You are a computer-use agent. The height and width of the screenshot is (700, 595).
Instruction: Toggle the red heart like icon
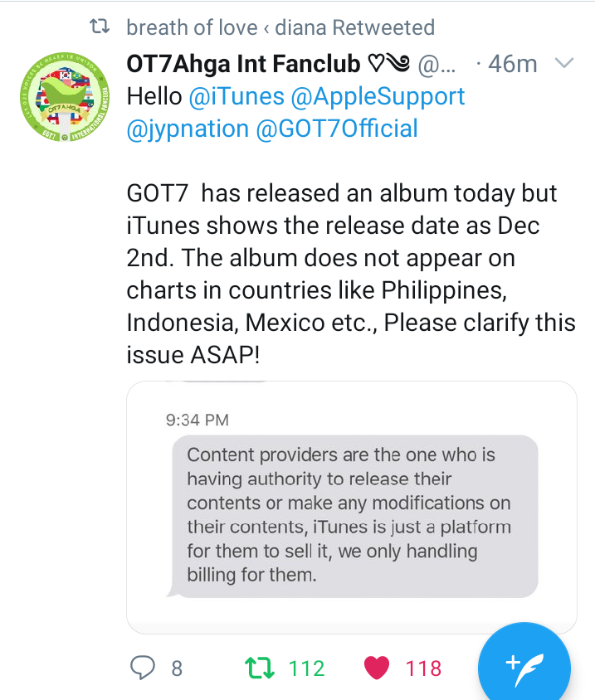pos(377,668)
